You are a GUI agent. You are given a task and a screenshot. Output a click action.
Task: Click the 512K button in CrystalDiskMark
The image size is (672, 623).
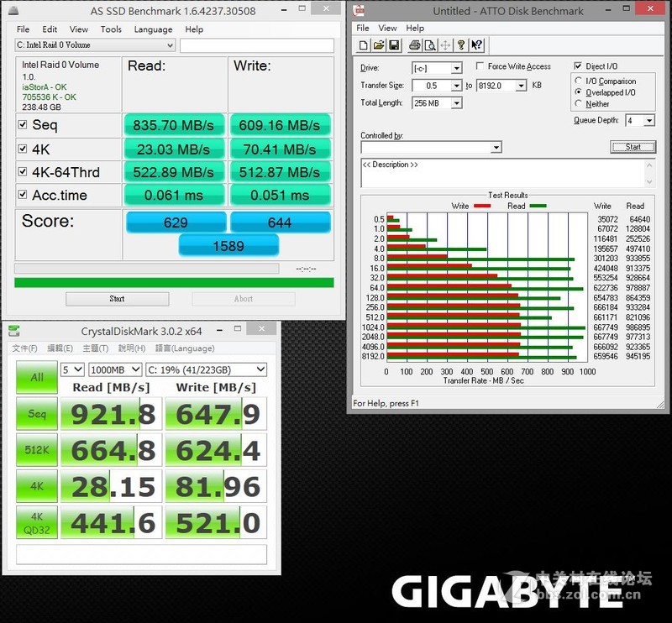[x=37, y=450]
